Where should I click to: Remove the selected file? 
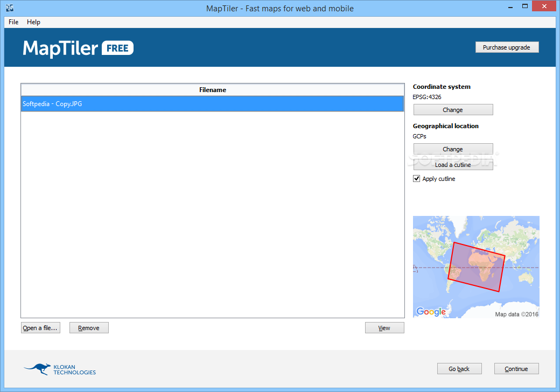coord(89,328)
